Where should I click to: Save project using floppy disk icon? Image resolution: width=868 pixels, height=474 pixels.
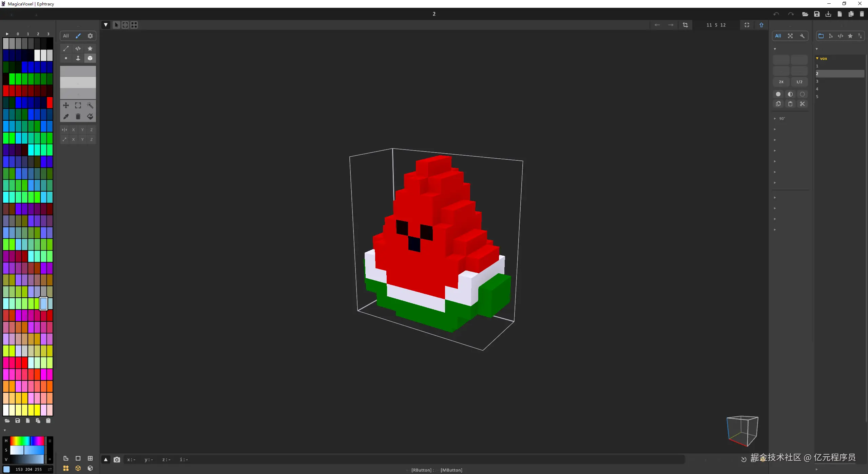click(x=817, y=14)
